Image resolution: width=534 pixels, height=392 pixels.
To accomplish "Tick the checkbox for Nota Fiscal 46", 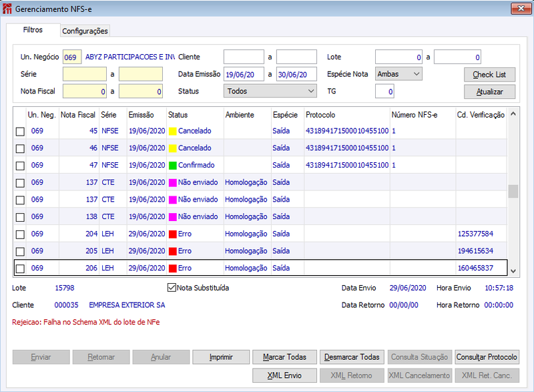I will click(20, 148).
